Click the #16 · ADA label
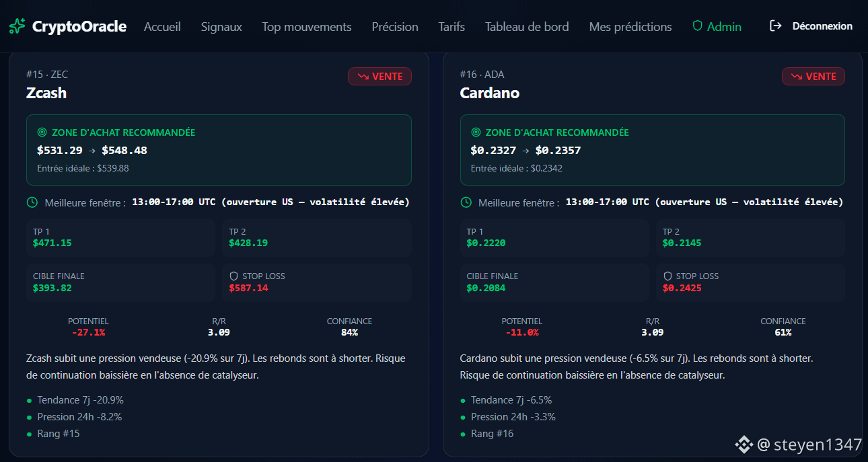The image size is (868, 462). pyautogui.click(x=482, y=74)
